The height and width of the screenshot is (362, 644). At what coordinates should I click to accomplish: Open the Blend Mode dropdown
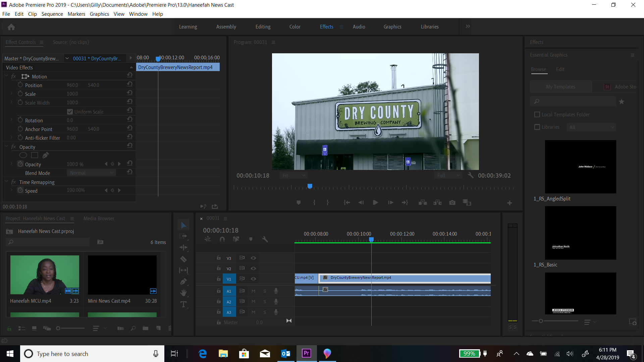click(x=91, y=173)
